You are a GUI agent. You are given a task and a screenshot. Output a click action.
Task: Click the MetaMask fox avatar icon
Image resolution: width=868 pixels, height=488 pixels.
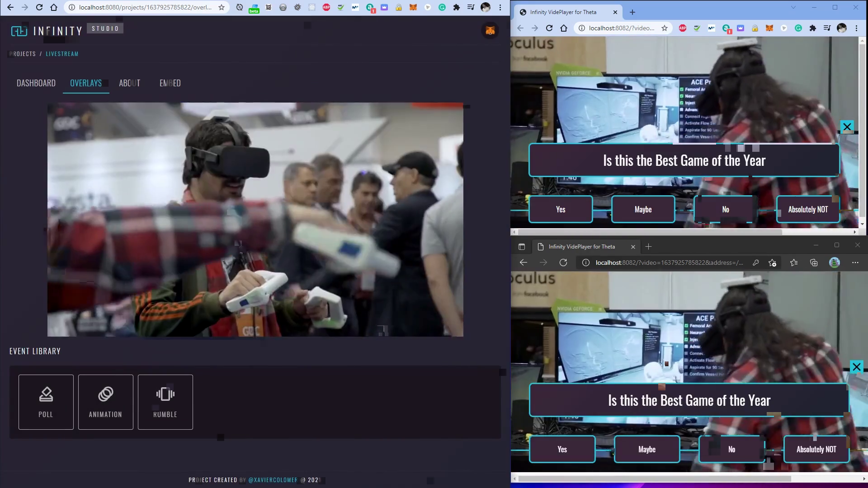pyautogui.click(x=490, y=31)
